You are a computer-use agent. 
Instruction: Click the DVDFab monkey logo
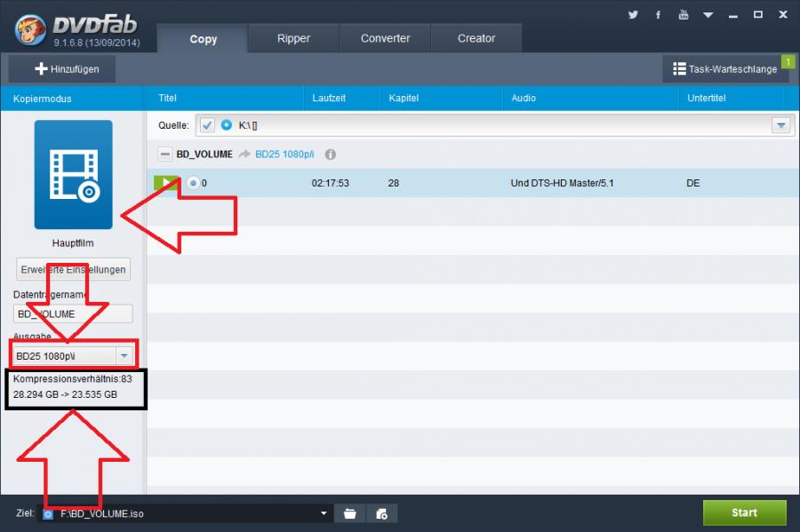[31, 29]
